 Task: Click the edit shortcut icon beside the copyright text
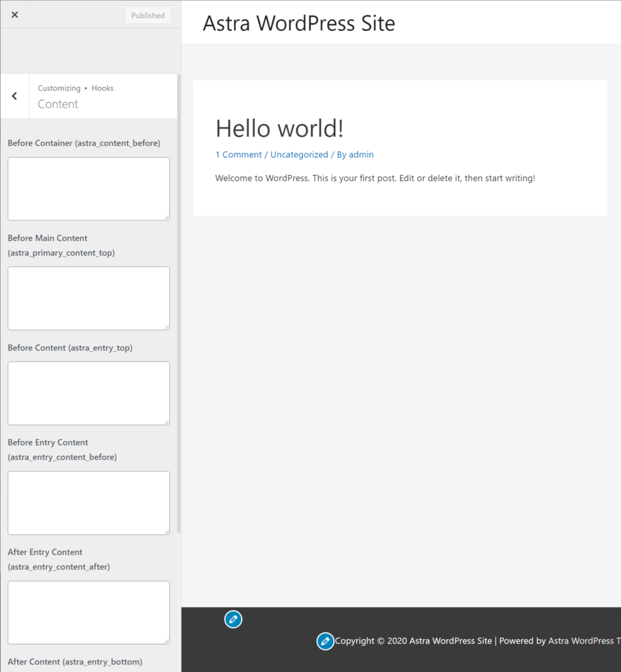(325, 641)
